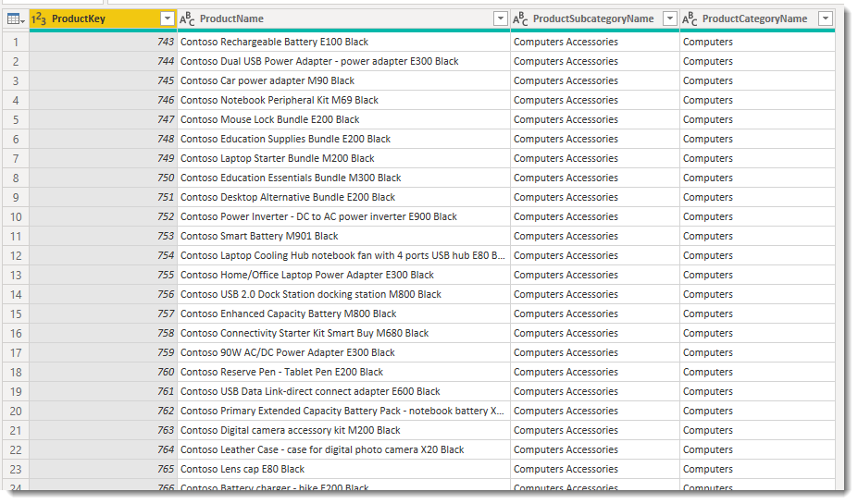Select row number 20

(16, 412)
